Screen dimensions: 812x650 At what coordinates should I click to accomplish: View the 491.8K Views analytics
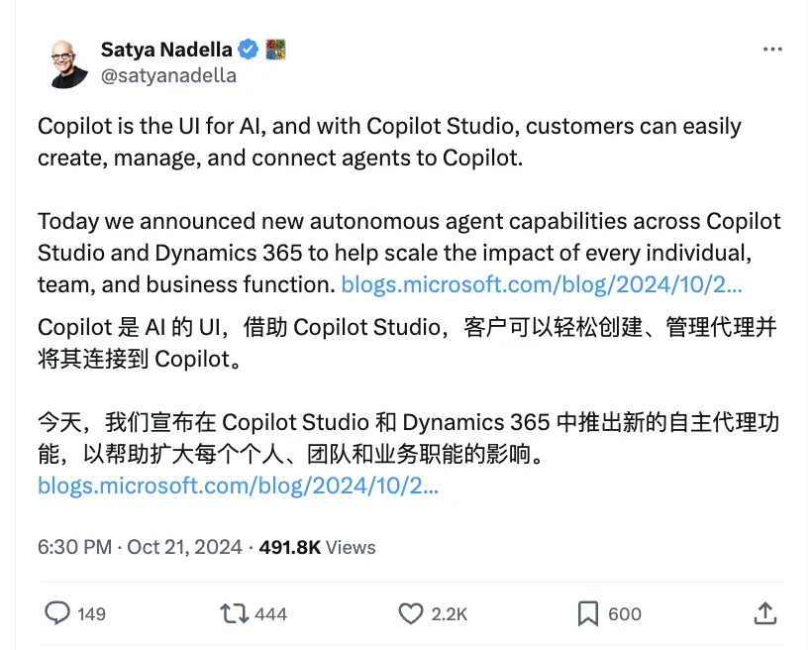click(317, 546)
